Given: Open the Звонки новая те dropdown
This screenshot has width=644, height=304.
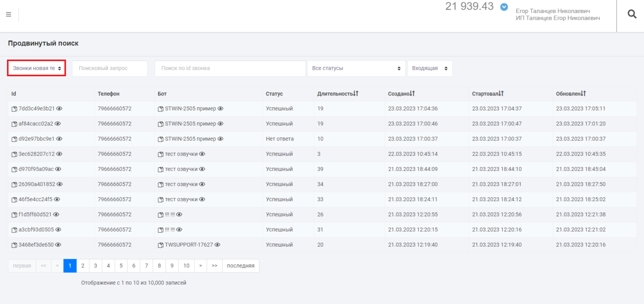Looking at the screenshot, I should tap(36, 68).
